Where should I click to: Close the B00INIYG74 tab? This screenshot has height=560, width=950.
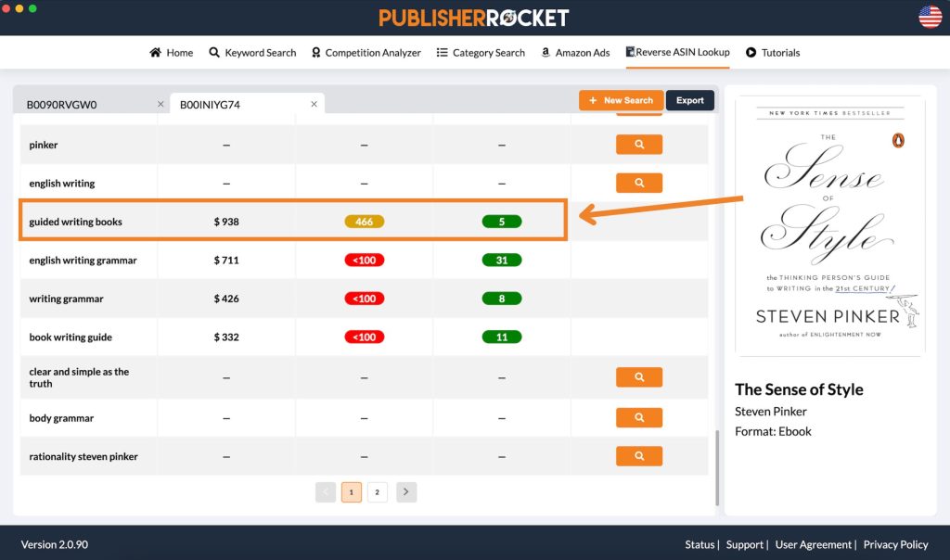click(314, 104)
